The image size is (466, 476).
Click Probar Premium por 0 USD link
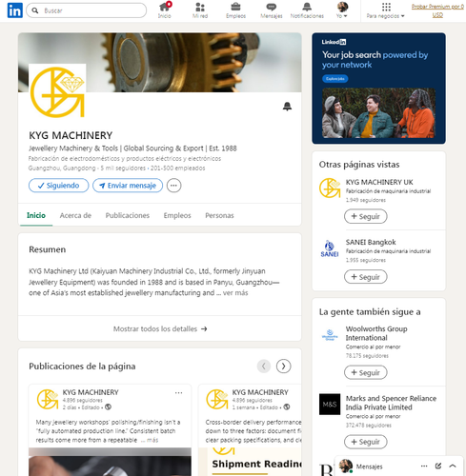437,10
